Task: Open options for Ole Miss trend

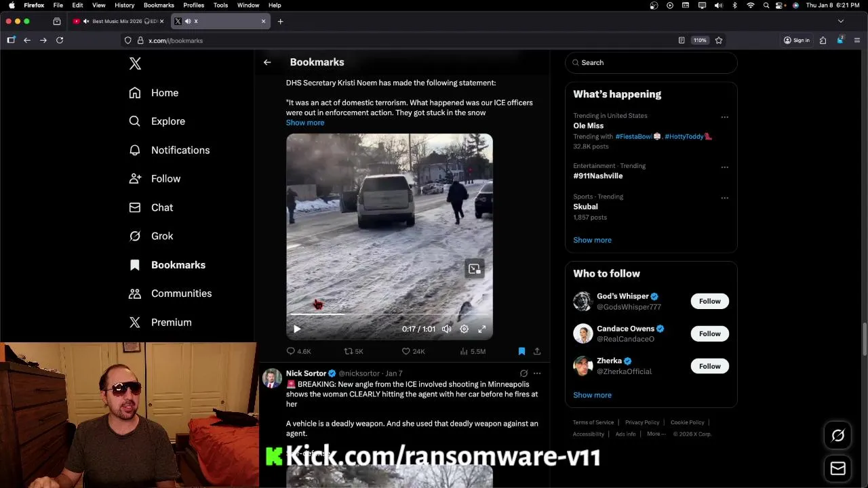Action: coord(724,117)
